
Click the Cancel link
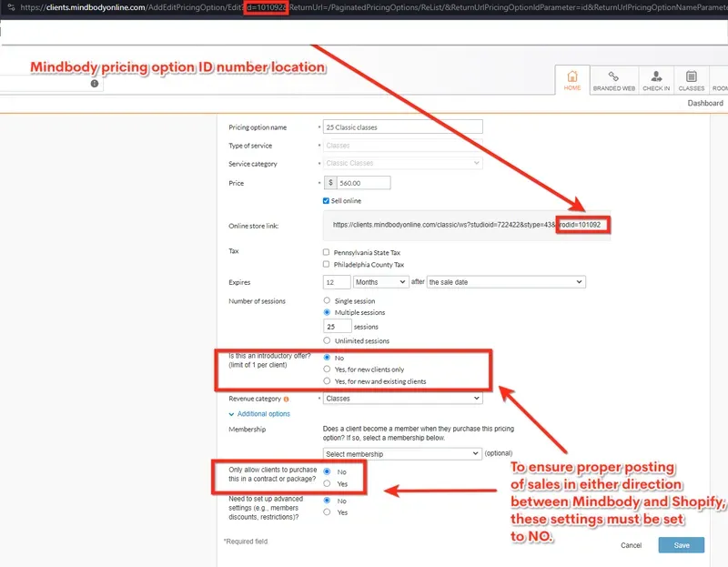click(x=631, y=545)
